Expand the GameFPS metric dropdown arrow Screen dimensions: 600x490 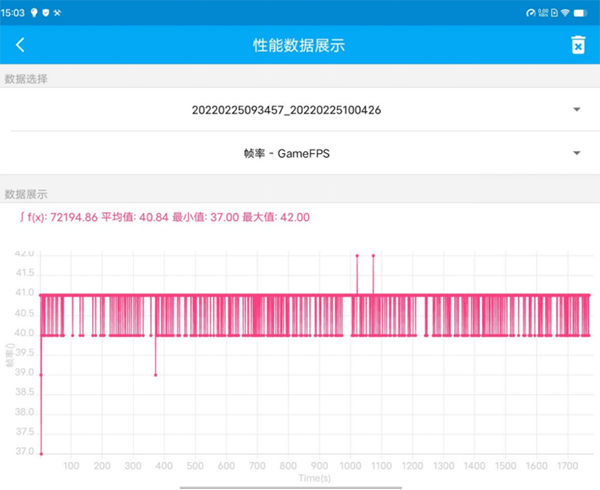pyautogui.click(x=577, y=153)
